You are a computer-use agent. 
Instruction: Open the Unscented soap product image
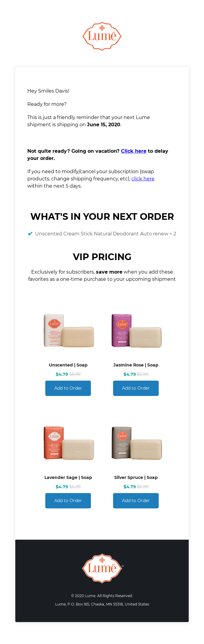pyautogui.click(x=68, y=331)
